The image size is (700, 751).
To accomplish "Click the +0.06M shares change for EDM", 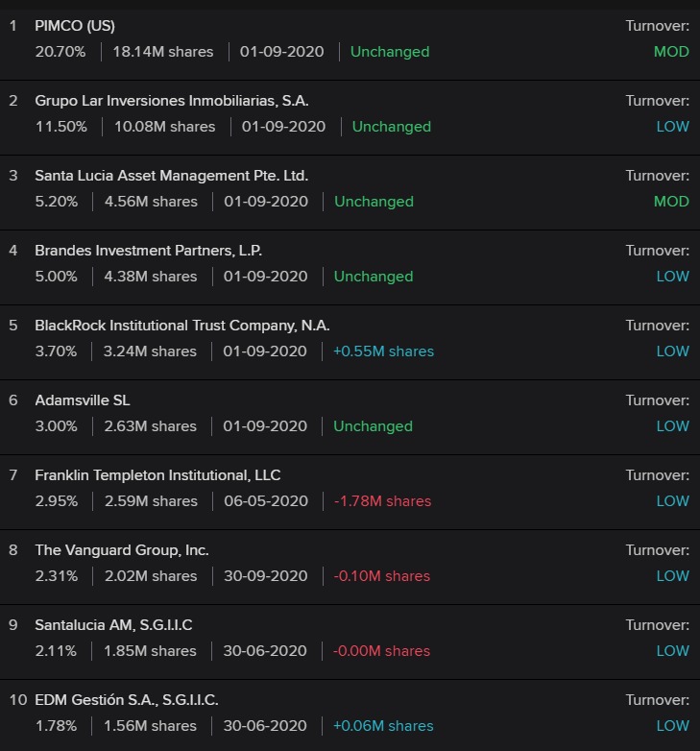I will pos(383,726).
